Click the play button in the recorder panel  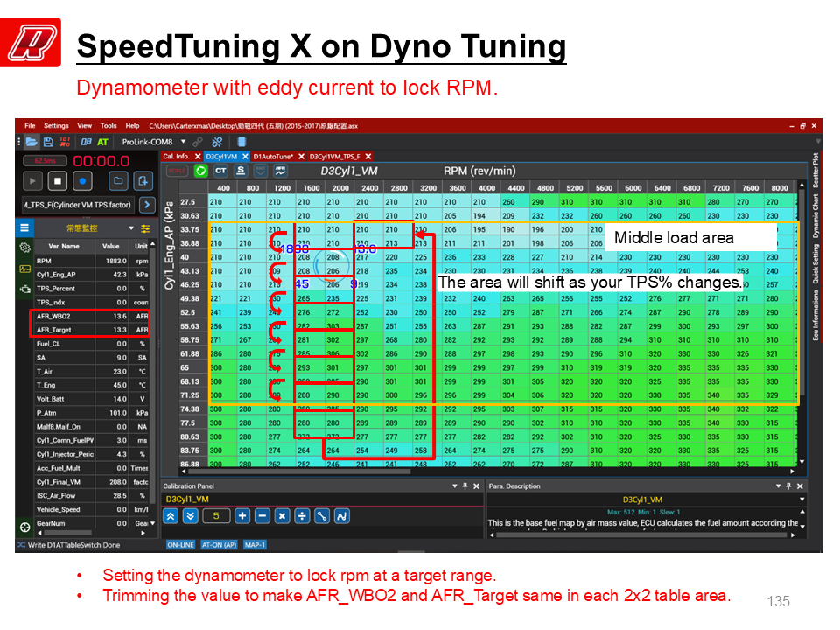pyautogui.click(x=32, y=181)
